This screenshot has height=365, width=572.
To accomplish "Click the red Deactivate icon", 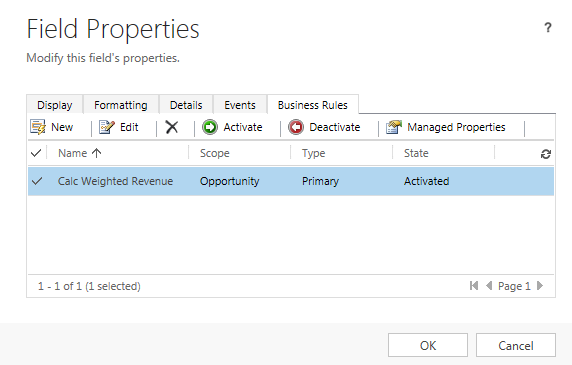I will point(296,127).
